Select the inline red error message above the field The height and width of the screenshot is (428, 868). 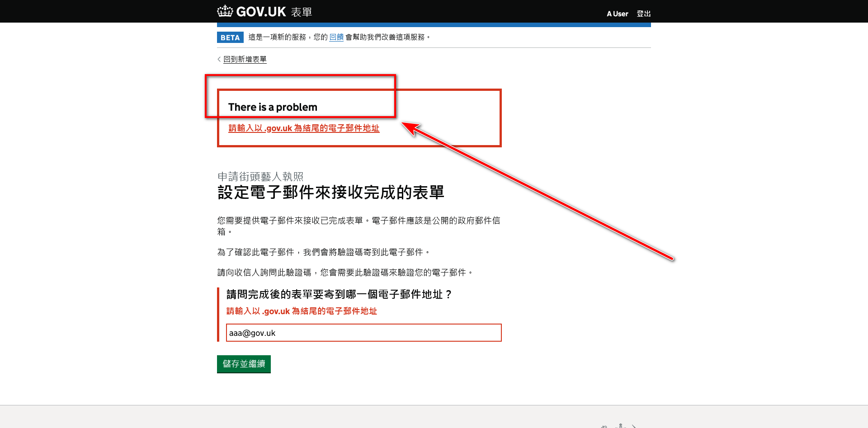pos(302,311)
